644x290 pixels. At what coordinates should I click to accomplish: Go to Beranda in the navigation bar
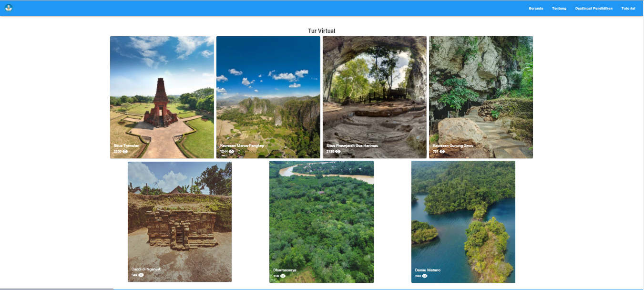coord(536,9)
